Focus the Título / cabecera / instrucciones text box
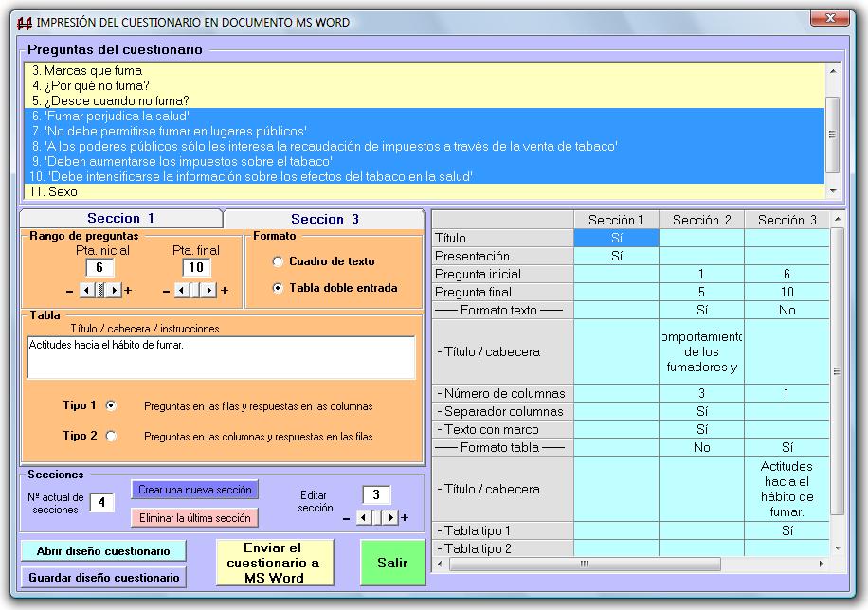This screenshot has width=868, height=610. pos(221,358)
